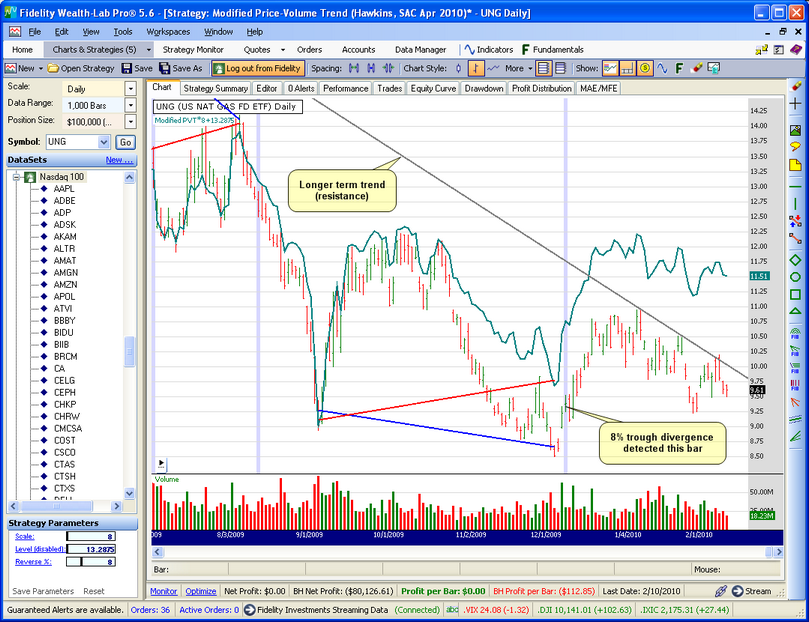Click the Go button next to Symbol
809x622 pixels.
point(125,142)
